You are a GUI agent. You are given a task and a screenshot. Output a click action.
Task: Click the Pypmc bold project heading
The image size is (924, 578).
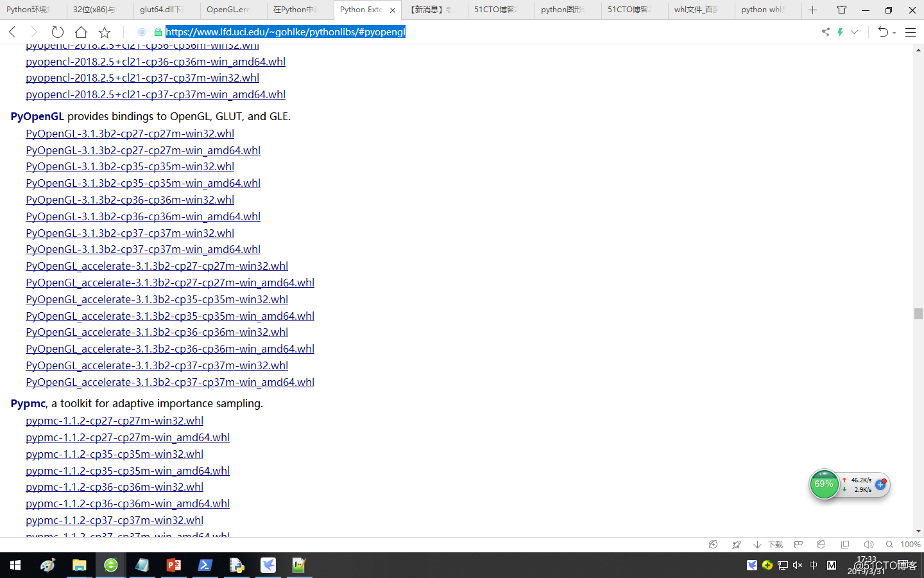tap(28, 403)
